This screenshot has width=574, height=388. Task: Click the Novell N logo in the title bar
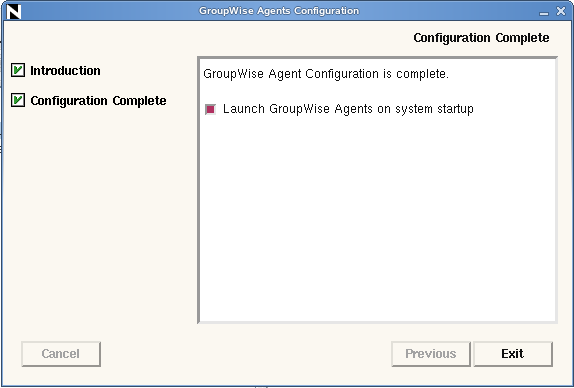point(14,11)
